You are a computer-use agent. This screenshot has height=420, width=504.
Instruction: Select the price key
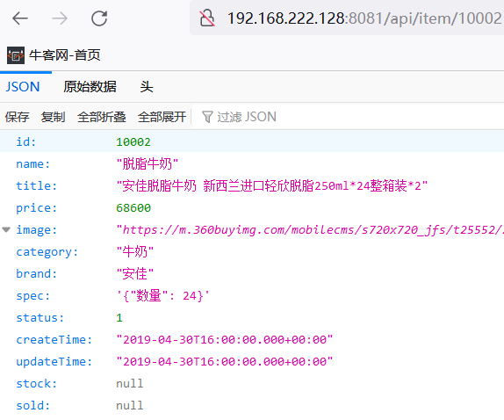pyautogui.click(x=37, y=207)
